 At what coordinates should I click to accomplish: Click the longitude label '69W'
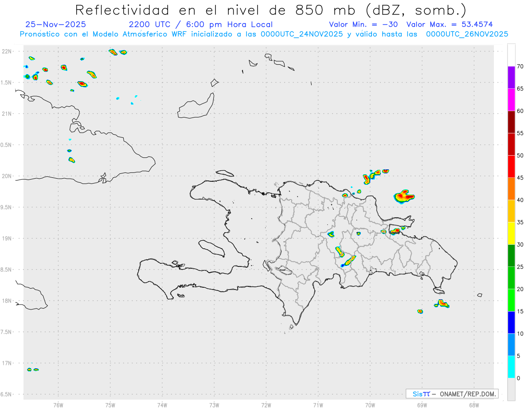pos(422,405)
